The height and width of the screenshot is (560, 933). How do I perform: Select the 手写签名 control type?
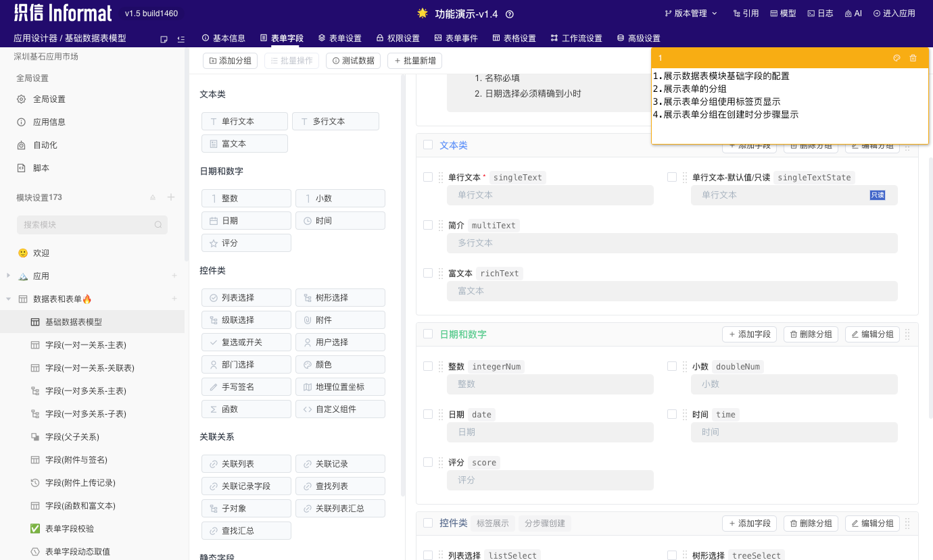click(246, 386)
